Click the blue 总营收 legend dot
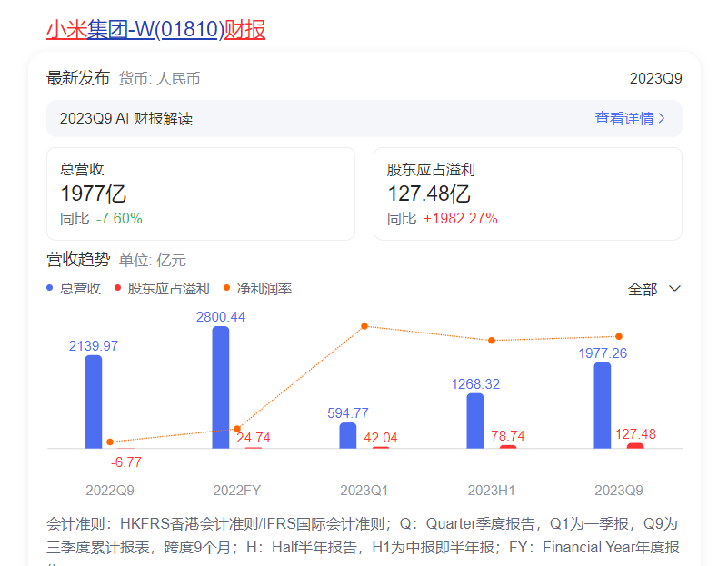728x566 pixels. [50, 288]
